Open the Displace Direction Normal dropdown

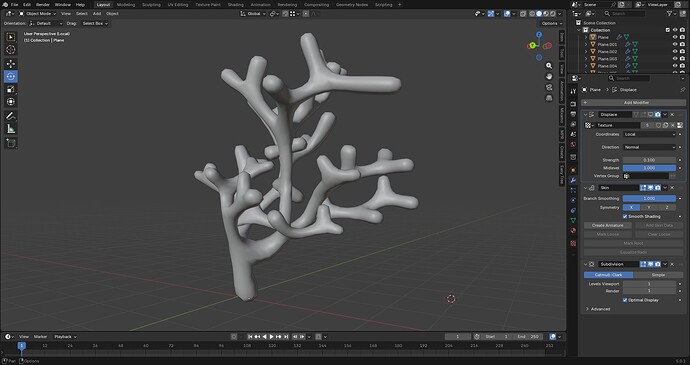click(649, 147)
